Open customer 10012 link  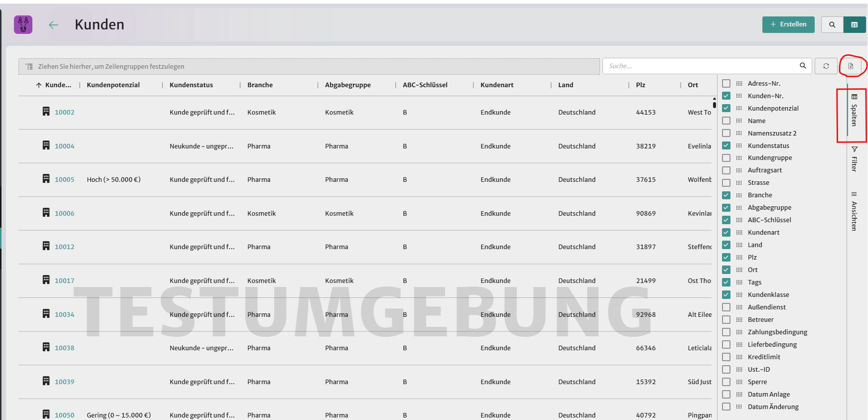[64, 247]
